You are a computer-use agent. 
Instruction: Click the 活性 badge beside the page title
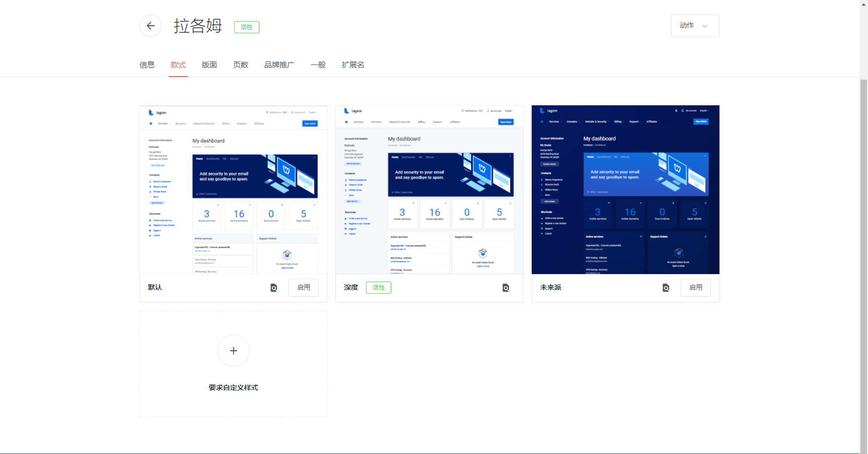click(246, 27)
